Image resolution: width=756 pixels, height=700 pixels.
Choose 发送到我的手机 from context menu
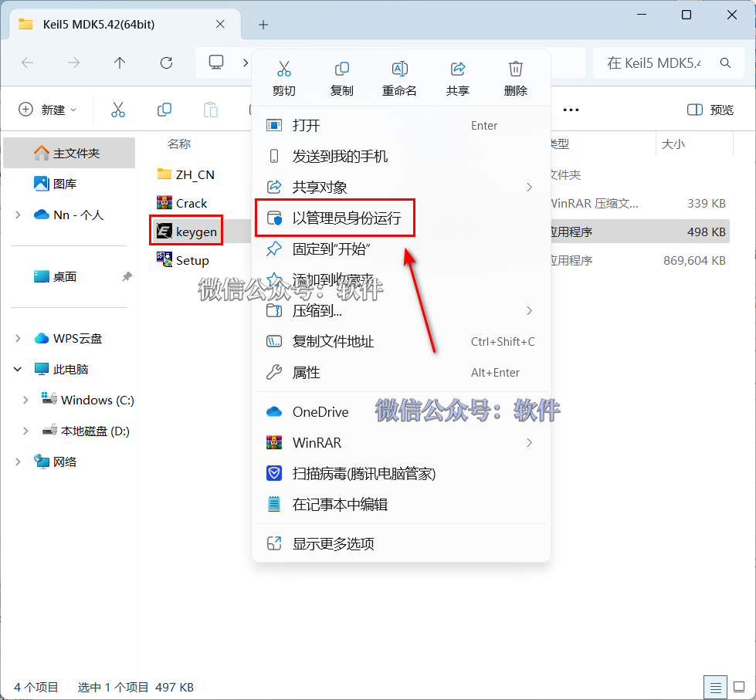click(x=401, y=157)
